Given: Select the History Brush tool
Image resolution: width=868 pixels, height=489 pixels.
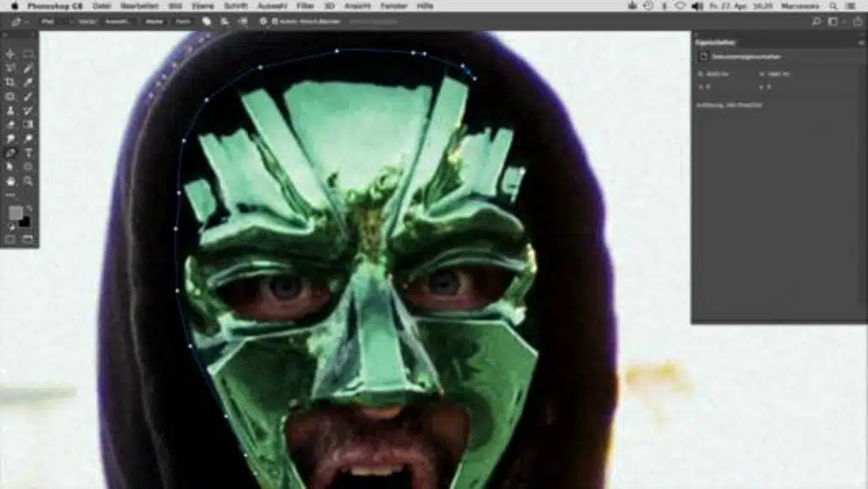Looking at the screenshot, I should [x=28, y=111].
